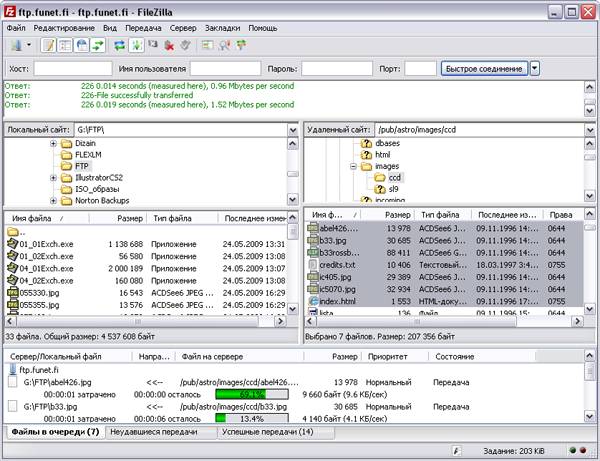Click the queue status icon in the status bar
The image size is (600, 461).
[x=457, y=451]
